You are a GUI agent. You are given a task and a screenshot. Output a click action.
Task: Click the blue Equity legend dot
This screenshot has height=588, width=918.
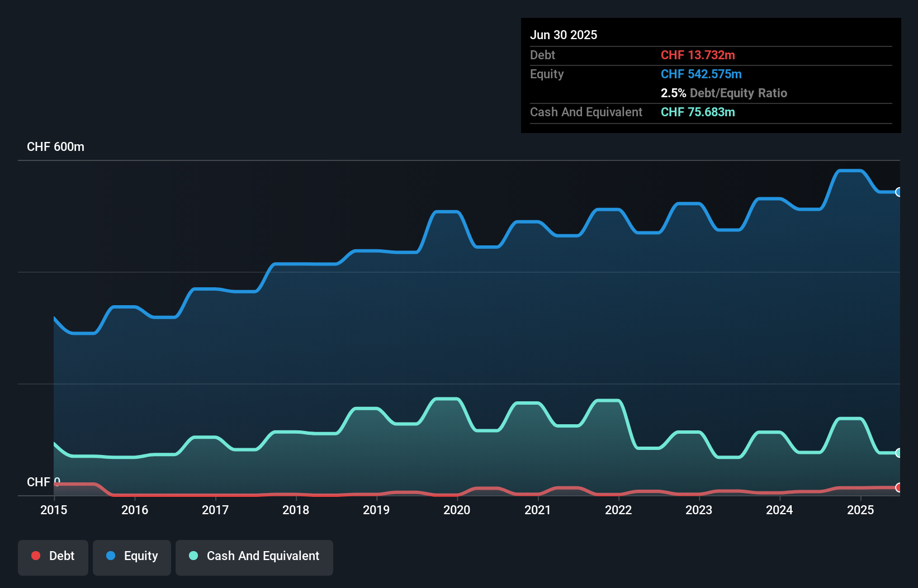pyautogui.click(x=111, y=556)
